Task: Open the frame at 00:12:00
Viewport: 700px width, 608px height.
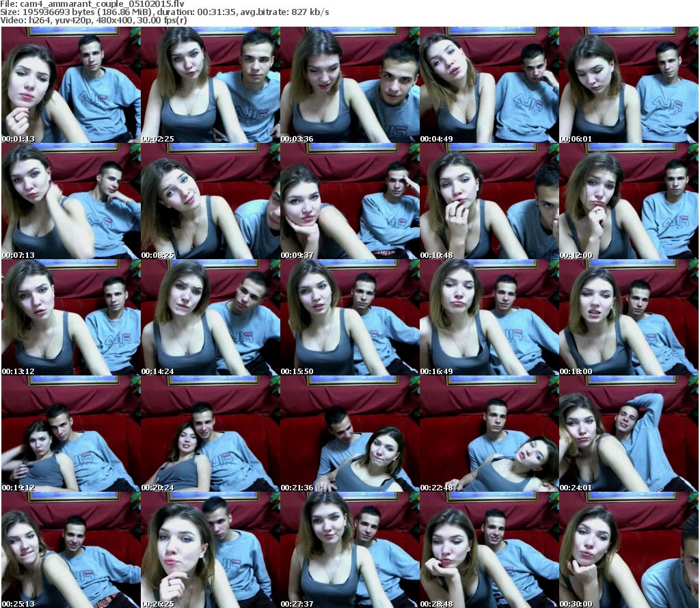Action: (x=629, y=201)
